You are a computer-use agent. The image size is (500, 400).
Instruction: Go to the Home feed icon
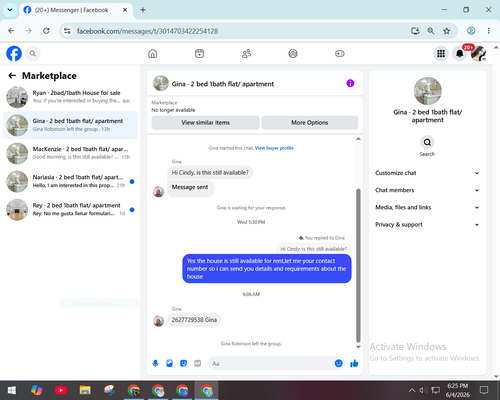click(x=153, y=53)
